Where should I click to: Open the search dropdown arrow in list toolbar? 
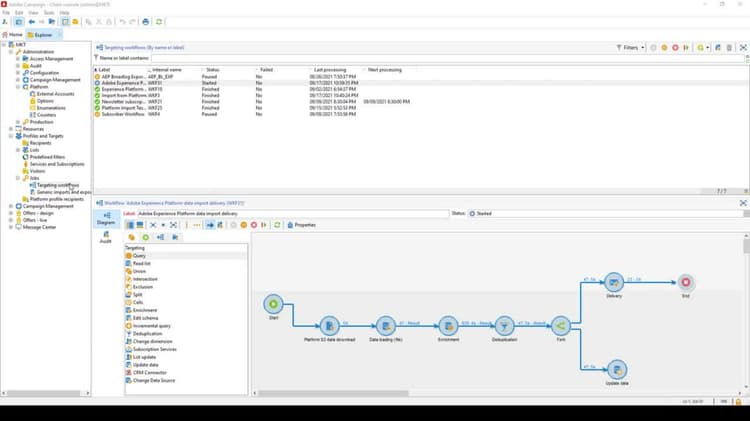tap(707, 48)
